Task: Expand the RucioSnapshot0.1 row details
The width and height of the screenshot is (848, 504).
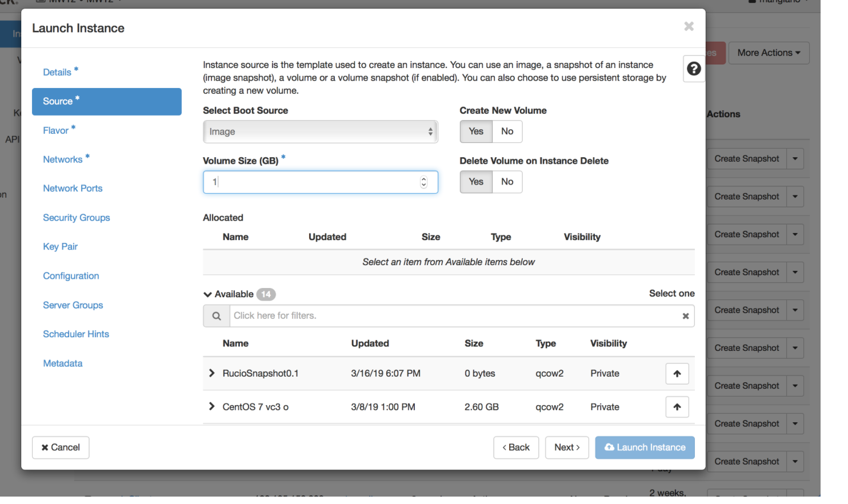Action: coord(211,373)
